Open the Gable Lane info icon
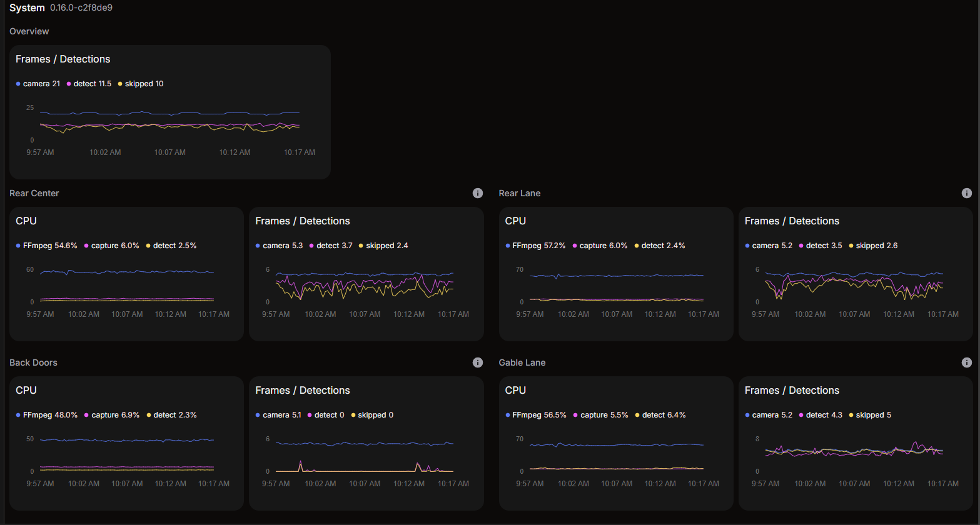This screenshot has width=980, height=525. [x=967, y=362]
